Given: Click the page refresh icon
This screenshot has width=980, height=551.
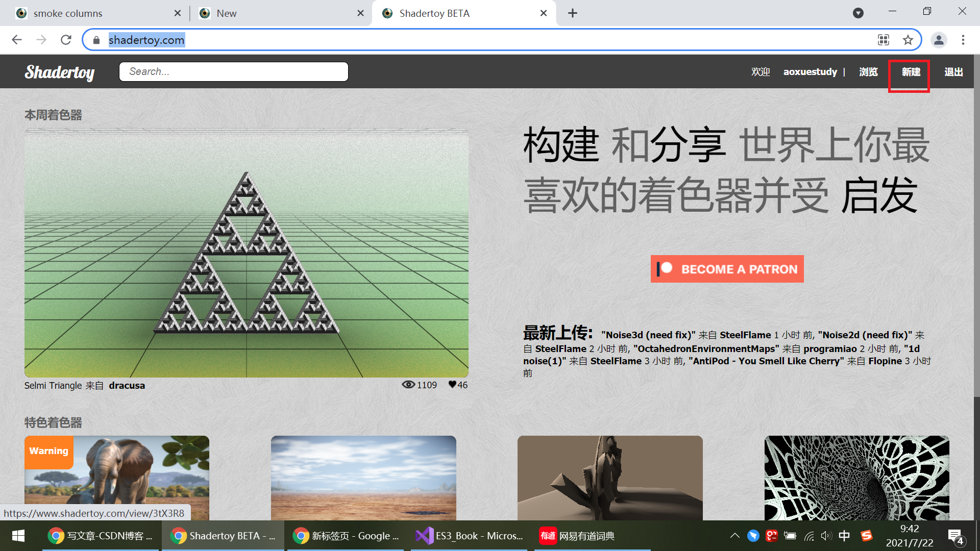Looking at the screenshot, I should tap(66, 40).
